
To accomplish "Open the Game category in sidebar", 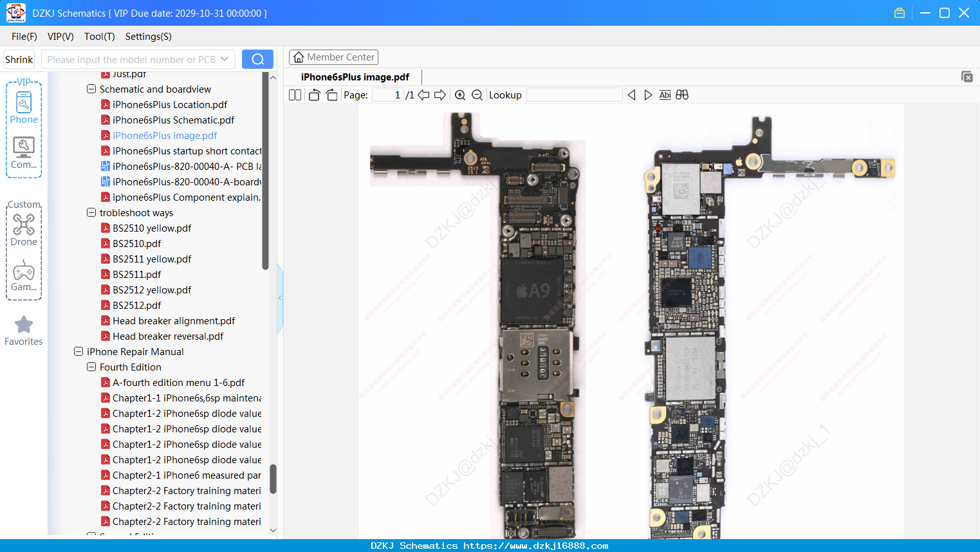I will click(24, 275).
